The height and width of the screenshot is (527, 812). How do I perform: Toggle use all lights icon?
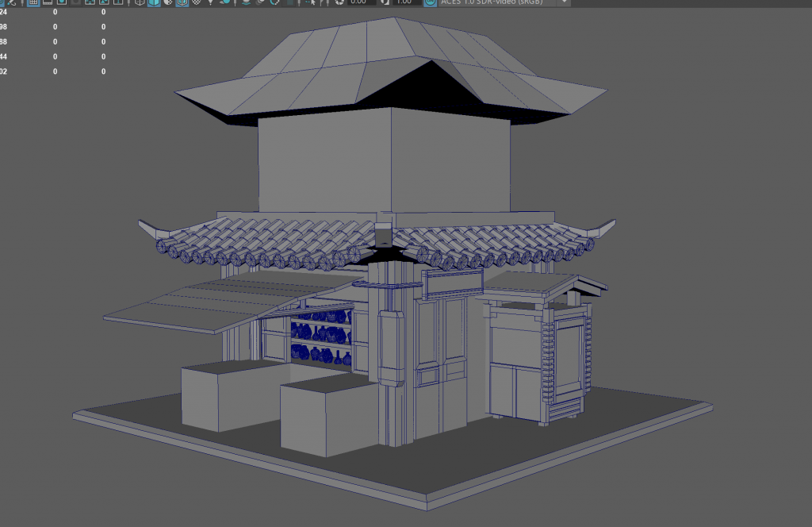(210, 2)
